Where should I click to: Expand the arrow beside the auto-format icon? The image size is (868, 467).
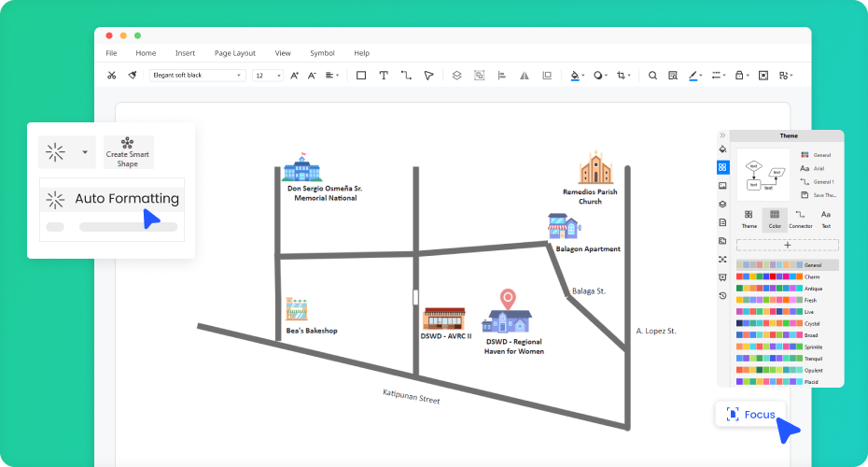pos(85,151)
